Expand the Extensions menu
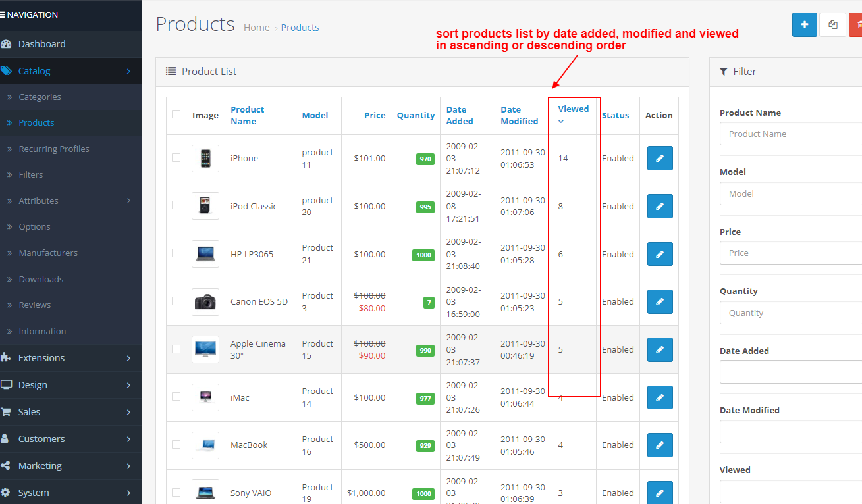This screenshot has width=862, height=504. point(41,357)
